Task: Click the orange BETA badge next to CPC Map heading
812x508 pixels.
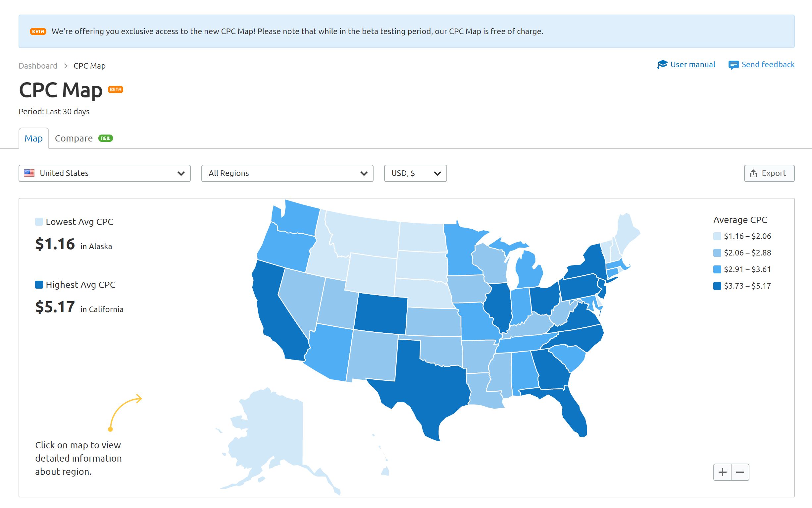Action: click(115, 89)
